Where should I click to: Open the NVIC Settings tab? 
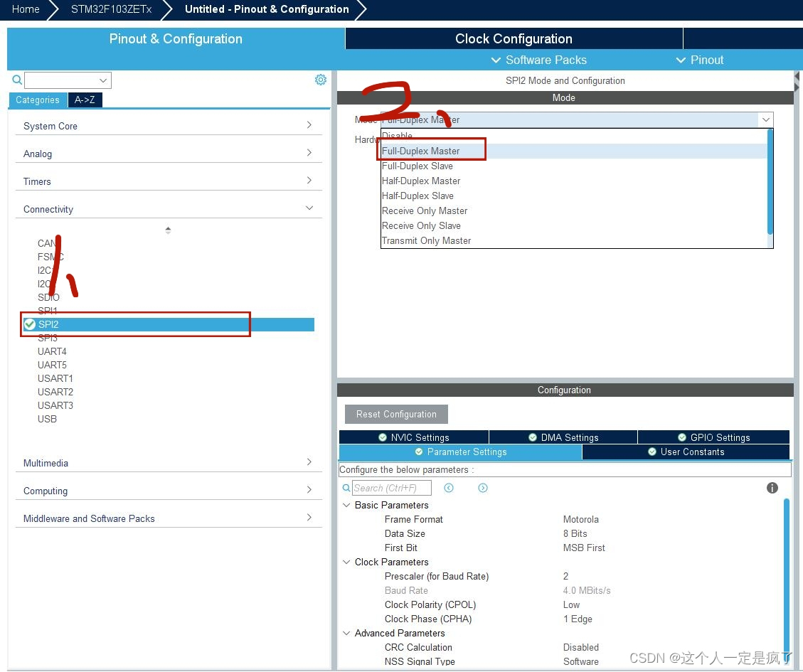point(414,437)
